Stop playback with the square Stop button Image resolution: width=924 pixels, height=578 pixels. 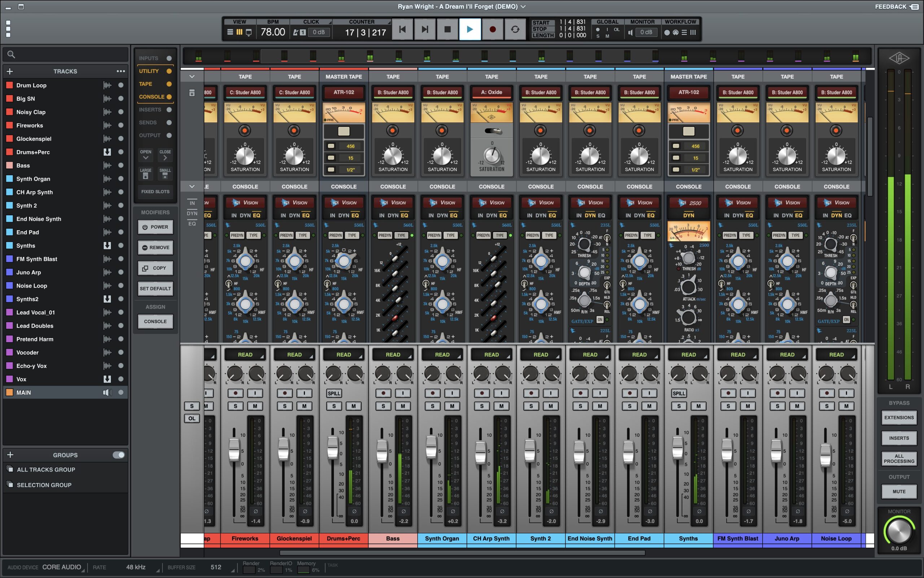448,29
